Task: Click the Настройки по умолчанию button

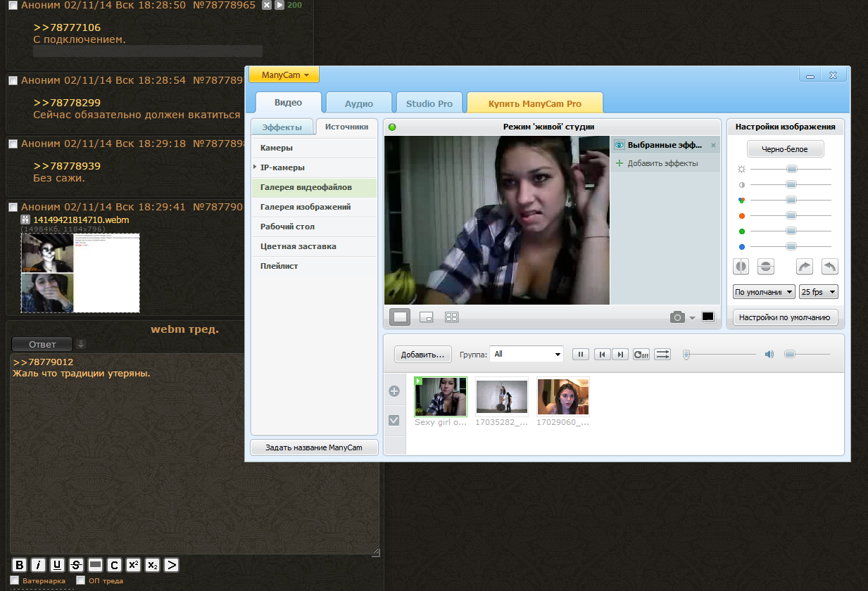Action: coord(785,317)
